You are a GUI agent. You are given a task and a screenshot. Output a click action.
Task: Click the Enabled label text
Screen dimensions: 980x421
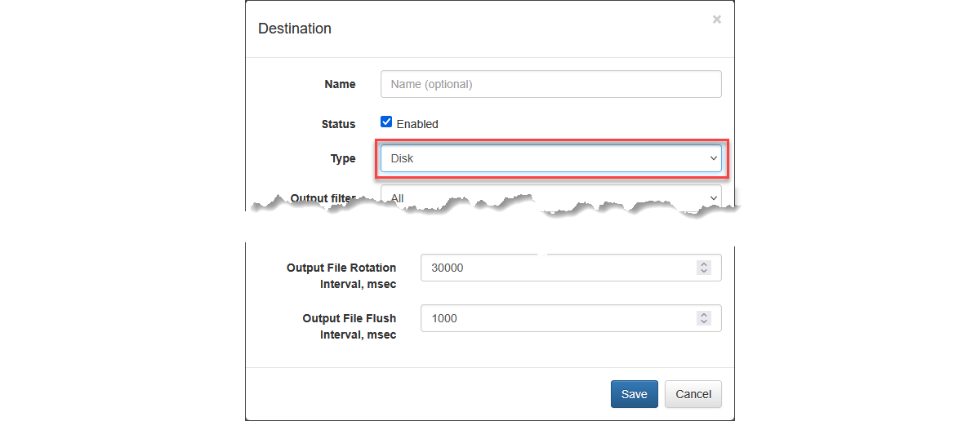click(x=417, y=124)
